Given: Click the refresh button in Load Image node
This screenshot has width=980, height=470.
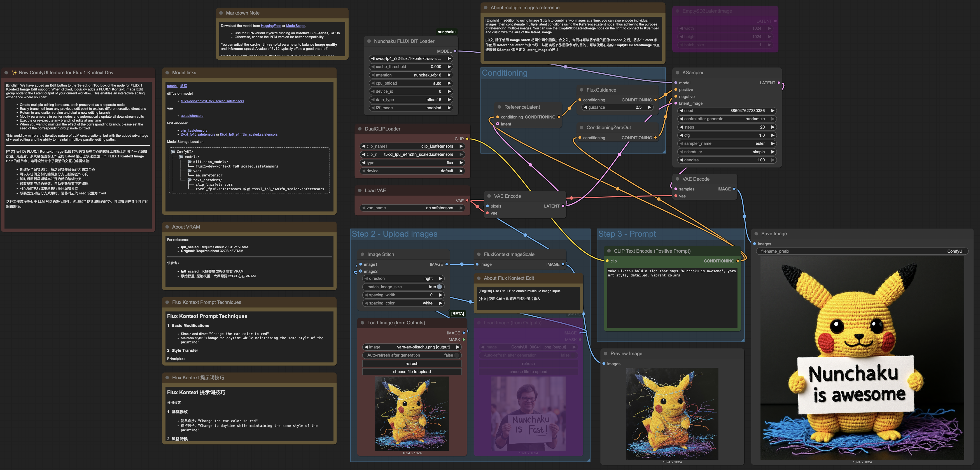Looking at the screenshot, I should point(412,364).
